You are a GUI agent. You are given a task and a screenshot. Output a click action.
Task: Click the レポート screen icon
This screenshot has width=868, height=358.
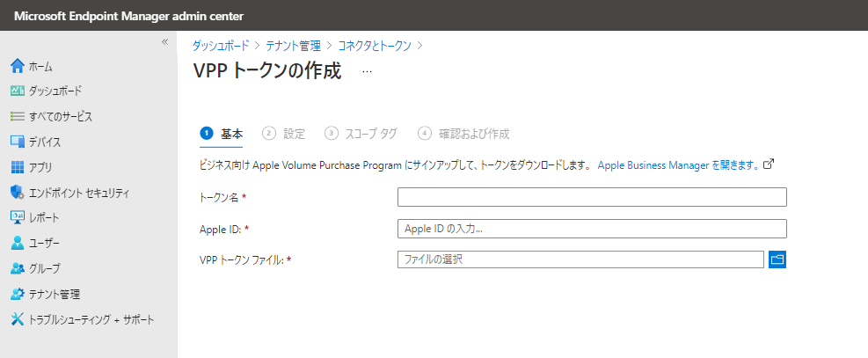click(x=18, y=217)
